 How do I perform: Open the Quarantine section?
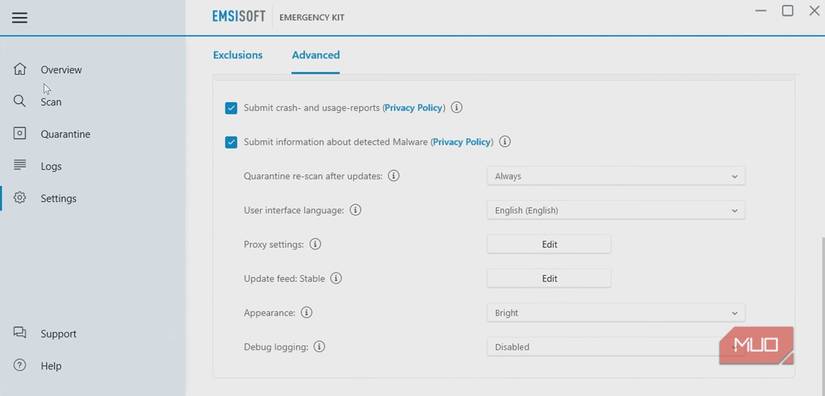coord(65,134)
